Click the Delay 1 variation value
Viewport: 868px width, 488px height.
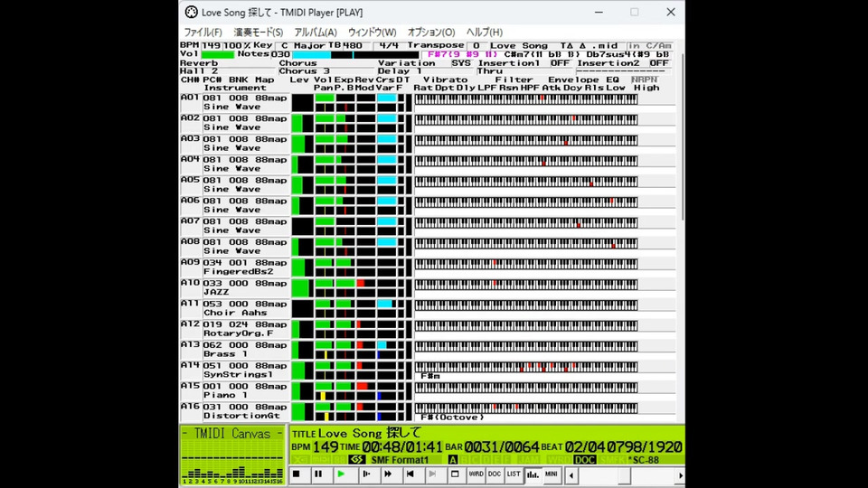400,71
